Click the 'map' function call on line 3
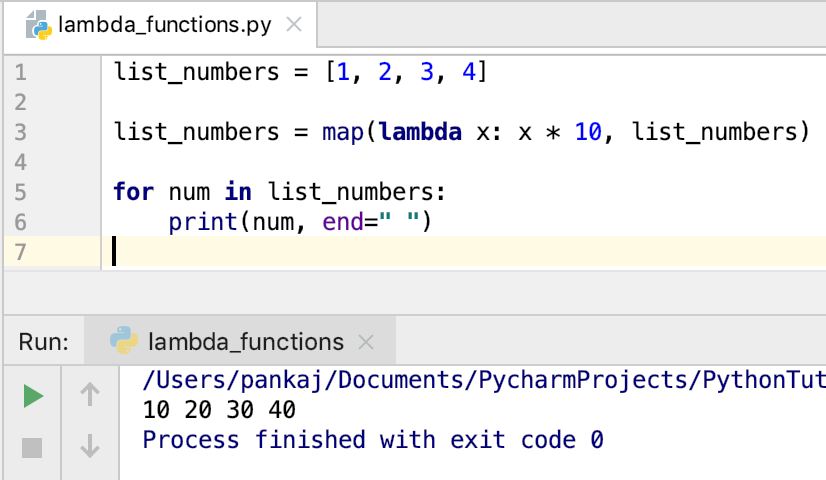 pos(343,132)
